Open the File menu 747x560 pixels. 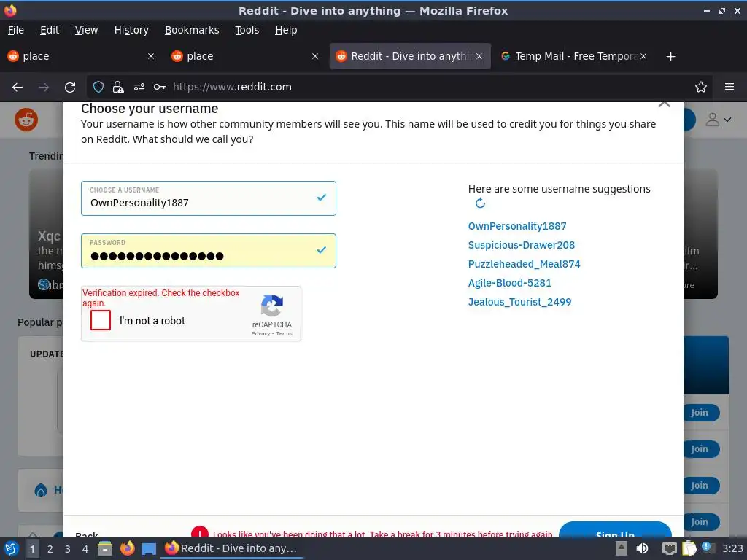(x=16, y=30)
